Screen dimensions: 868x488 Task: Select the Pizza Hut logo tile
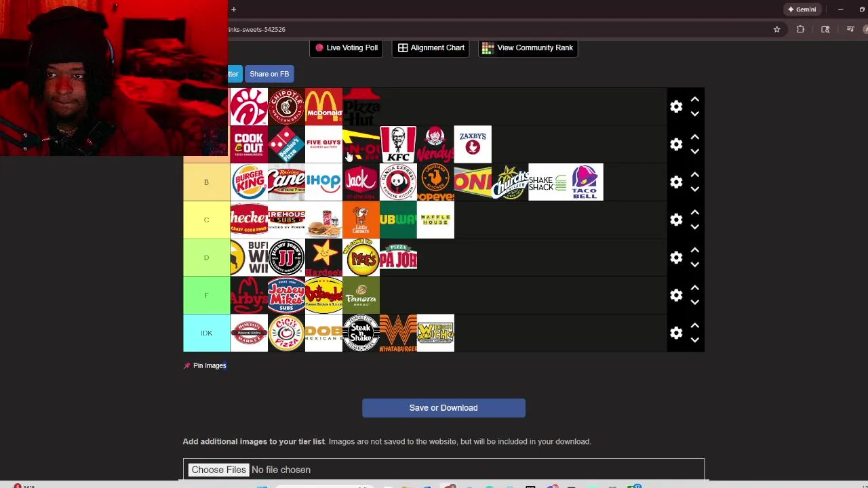(x=361, y=106)
